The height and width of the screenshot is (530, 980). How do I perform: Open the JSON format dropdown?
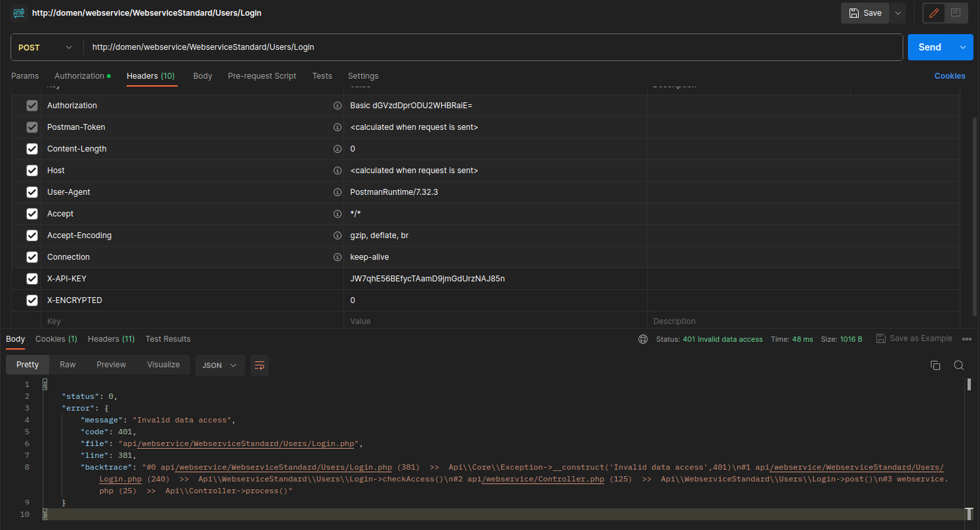point(220,365)
